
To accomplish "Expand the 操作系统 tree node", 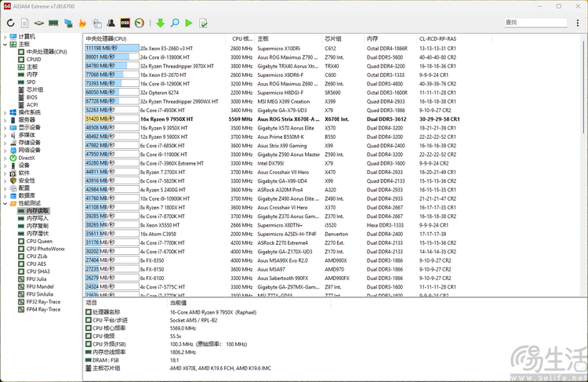I will 5,112.
